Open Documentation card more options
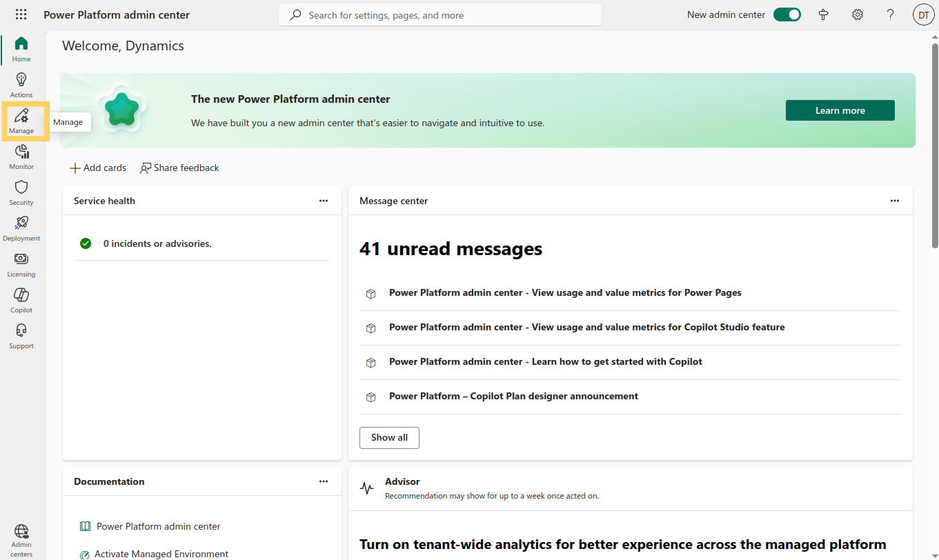 click(324, 481)
